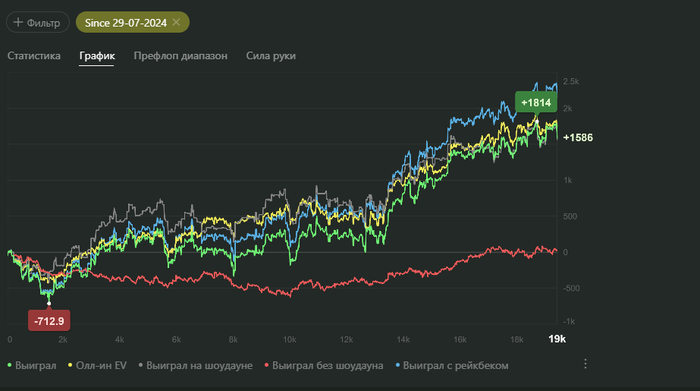Click the plus icon in Фильтр button

tap(18, 22)
